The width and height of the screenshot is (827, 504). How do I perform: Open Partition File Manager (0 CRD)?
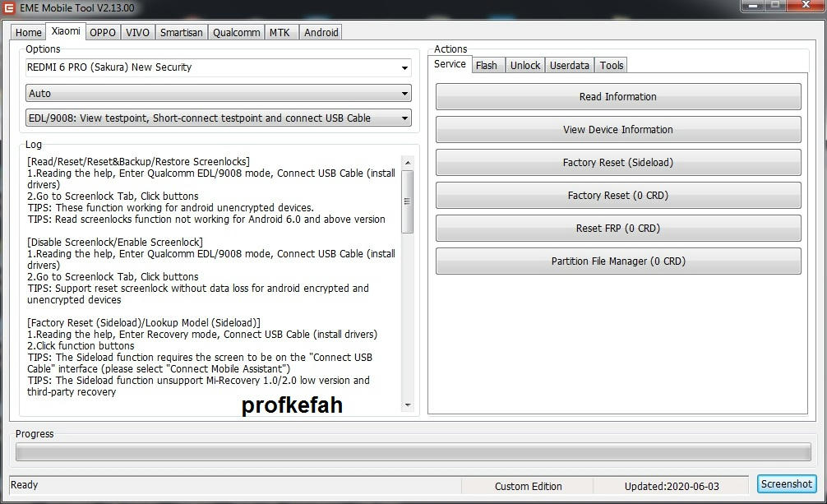click(618, 261)
